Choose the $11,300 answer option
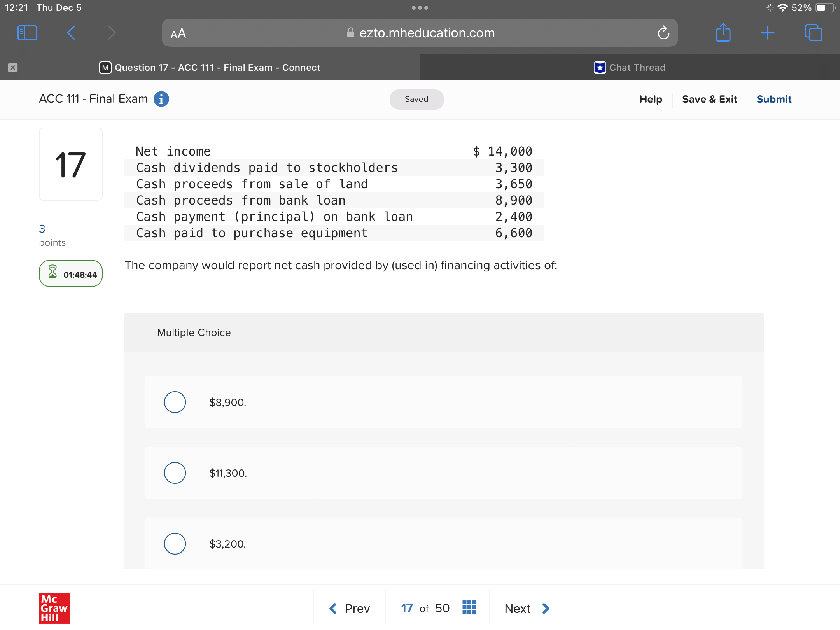The width and height of the screenshot is (840, 630). 175,473
